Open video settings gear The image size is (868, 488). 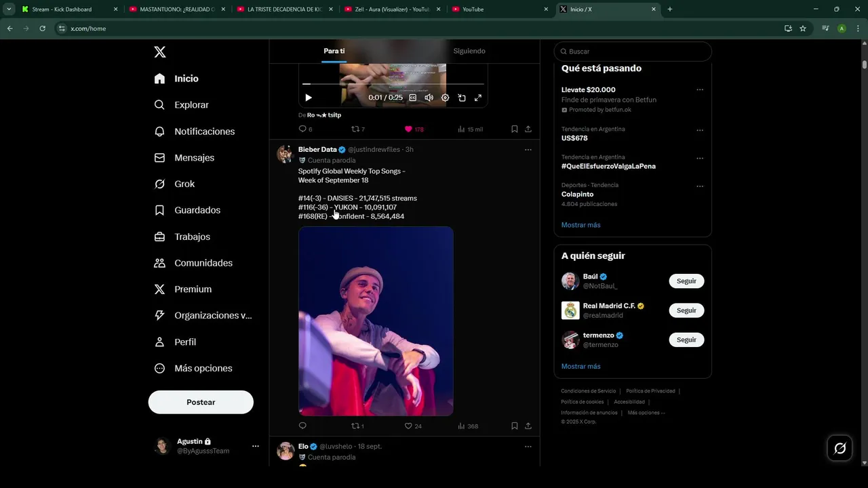click(445, 98)
